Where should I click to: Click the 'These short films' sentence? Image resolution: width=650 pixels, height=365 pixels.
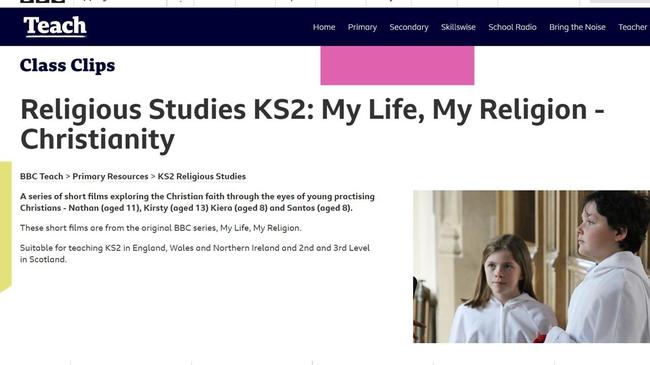pos(161,228)
